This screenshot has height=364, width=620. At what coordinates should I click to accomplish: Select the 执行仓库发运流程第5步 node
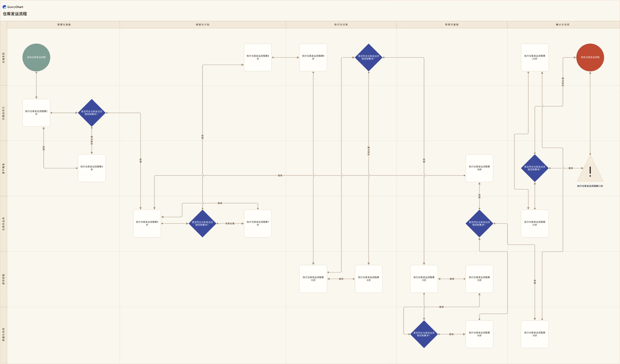click(x=147, y=223)
